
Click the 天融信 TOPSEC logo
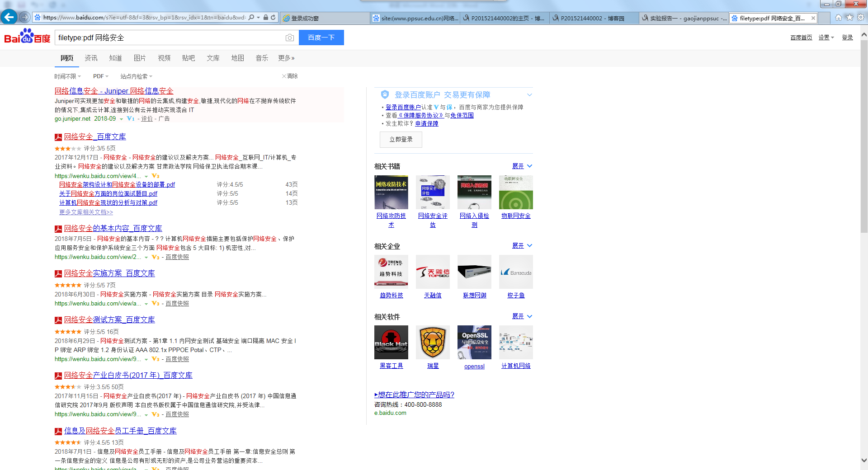(433, 272)
